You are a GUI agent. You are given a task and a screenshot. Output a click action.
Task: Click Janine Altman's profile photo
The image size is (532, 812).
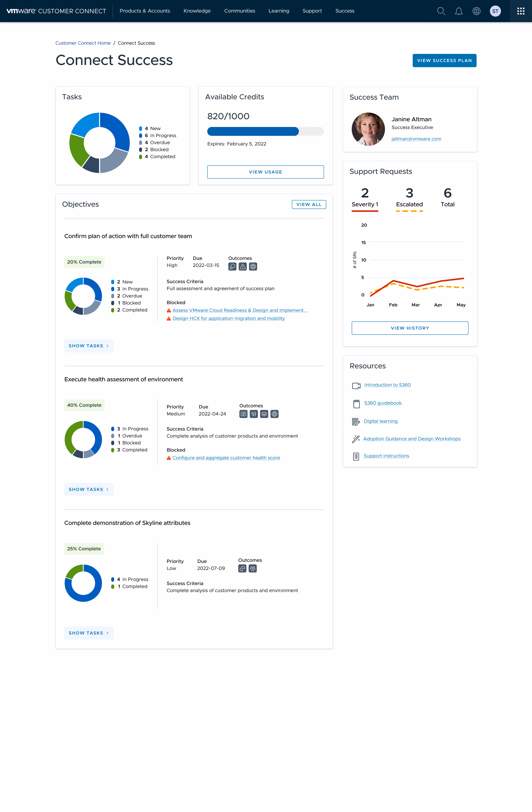click(x=368, y=129)
